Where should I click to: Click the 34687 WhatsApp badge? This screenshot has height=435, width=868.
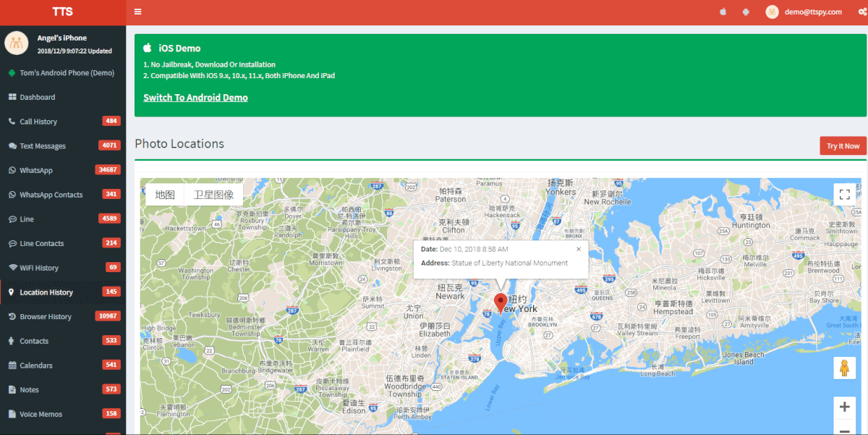point(108,170)
